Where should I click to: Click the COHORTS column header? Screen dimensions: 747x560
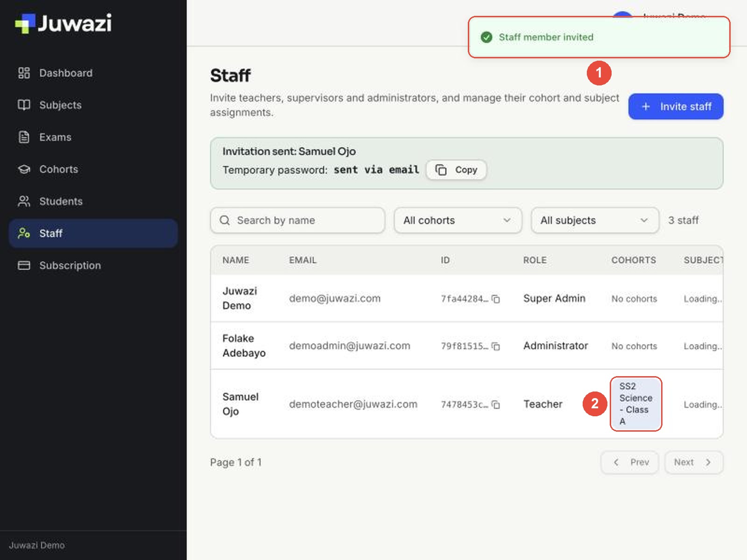[634, 260]
